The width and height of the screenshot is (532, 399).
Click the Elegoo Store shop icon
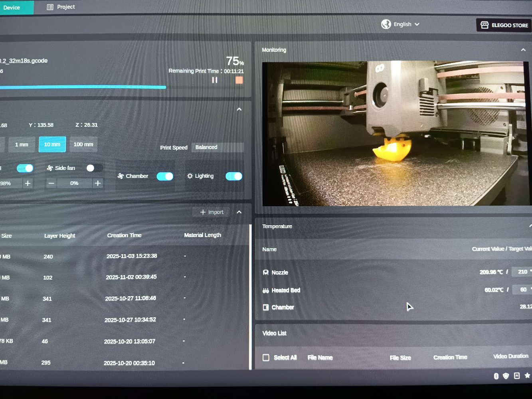click(x=485, y=25)
